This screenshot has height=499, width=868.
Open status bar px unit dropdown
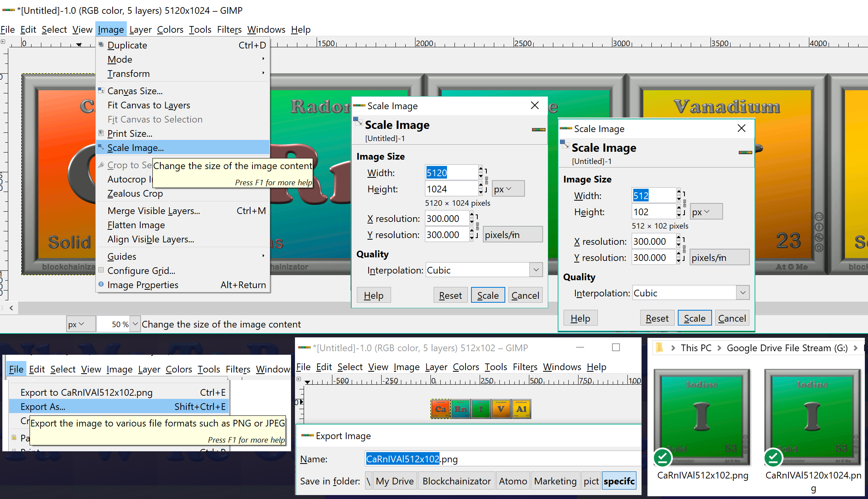[81, 324]
